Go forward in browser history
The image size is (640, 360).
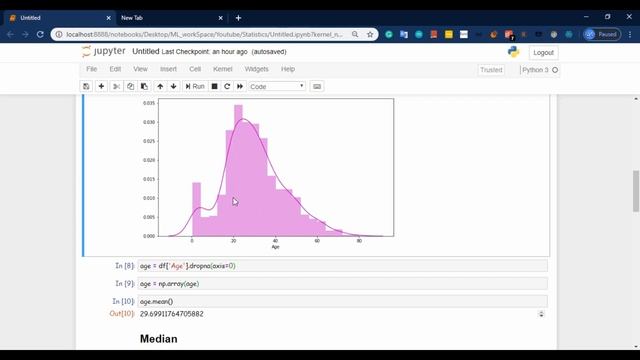tap(25, 35)
